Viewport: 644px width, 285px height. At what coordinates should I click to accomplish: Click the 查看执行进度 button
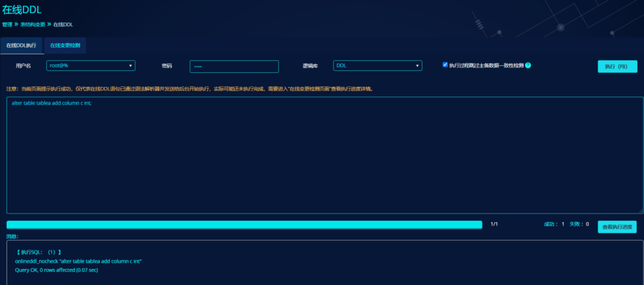tap(617, 227)
